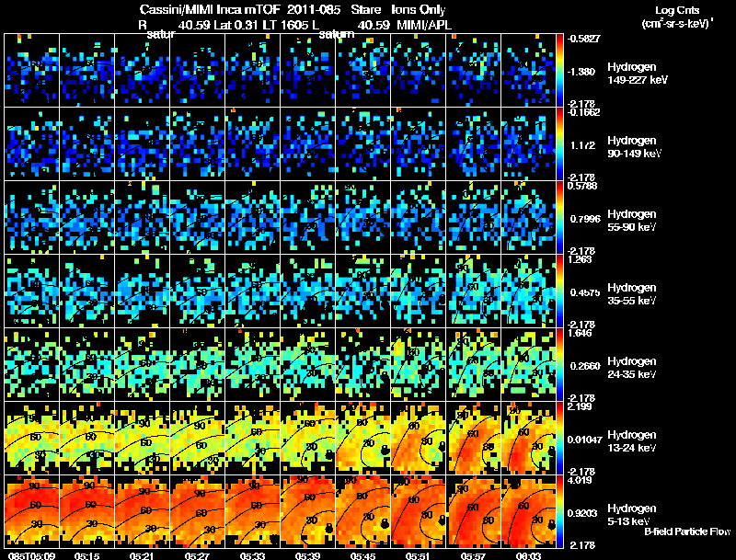Click the '05:39' time axis label

pos(307,555)
